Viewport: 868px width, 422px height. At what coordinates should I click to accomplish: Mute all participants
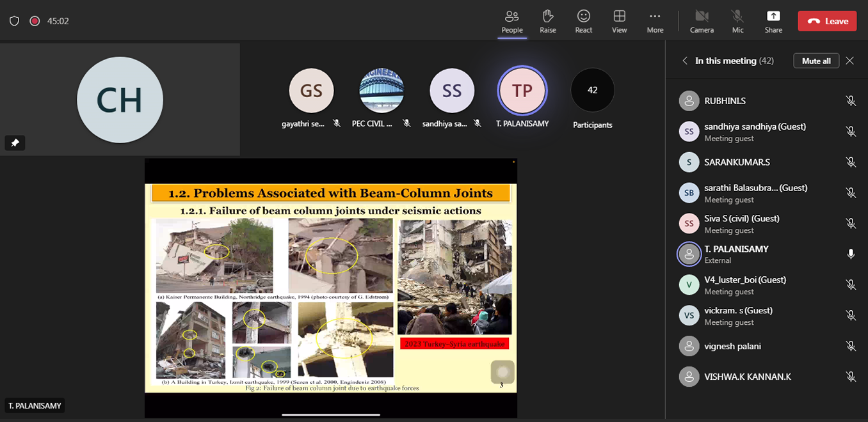[x=816, y=61]
